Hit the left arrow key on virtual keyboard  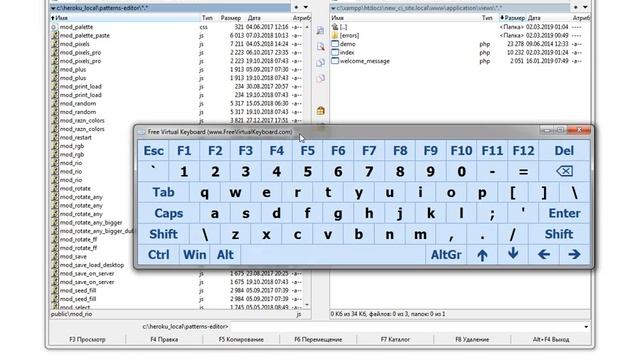tap(544, 255)
